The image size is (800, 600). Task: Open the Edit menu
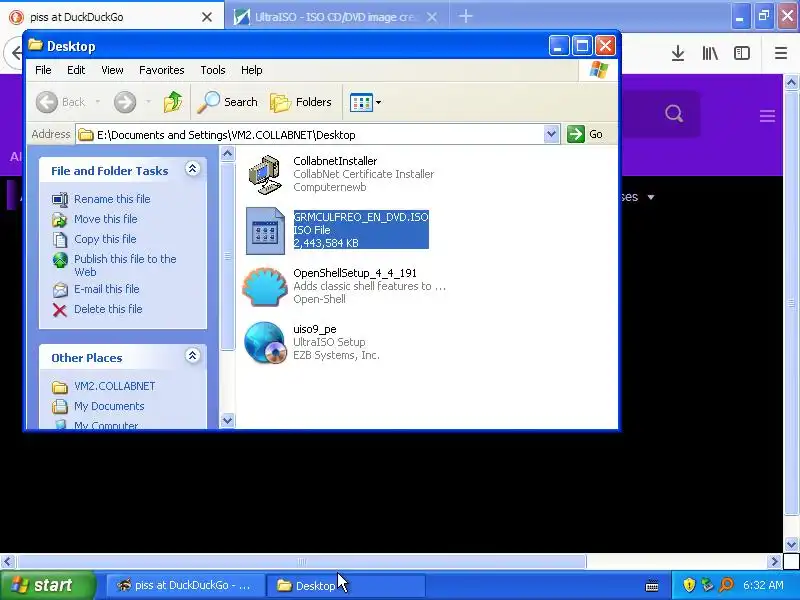[x=76, y=70]
